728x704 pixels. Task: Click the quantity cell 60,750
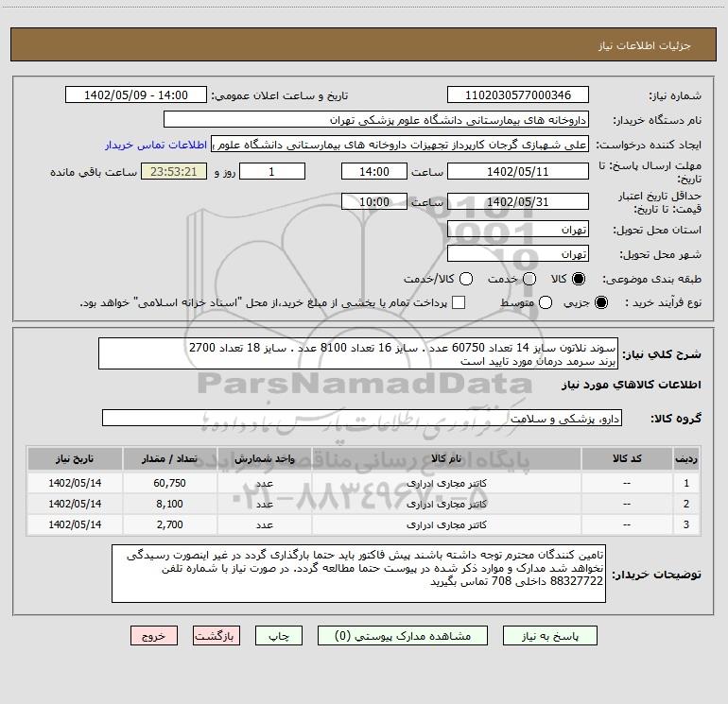tap(169, 483)
